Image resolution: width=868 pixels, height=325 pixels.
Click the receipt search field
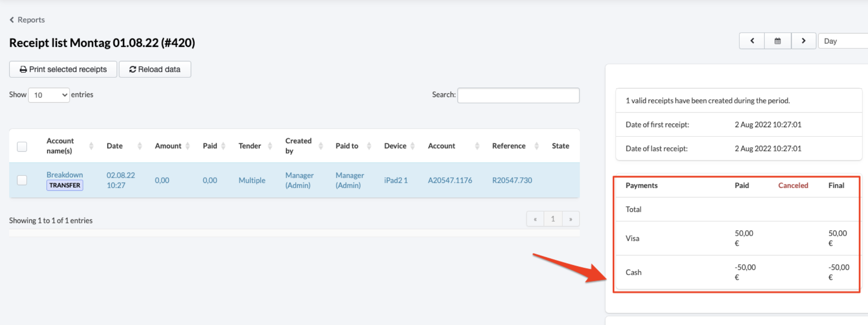coord(518,96)
